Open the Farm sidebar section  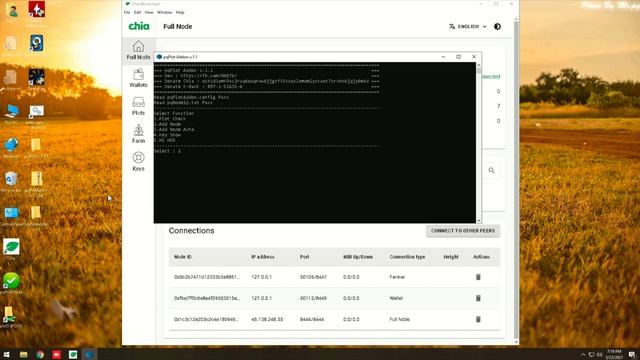click(138, 133)
